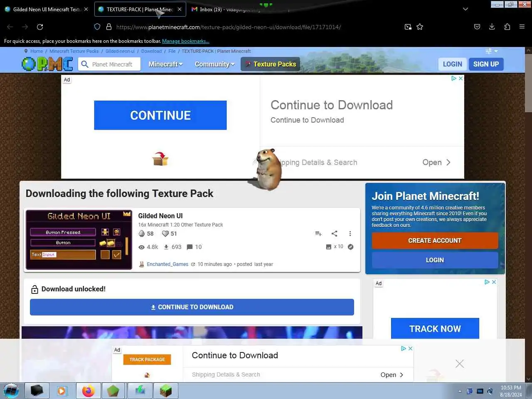This screenshot has height=399, width=532.
Task: Expand the Community dropdown menu
Action: point(214,64)
